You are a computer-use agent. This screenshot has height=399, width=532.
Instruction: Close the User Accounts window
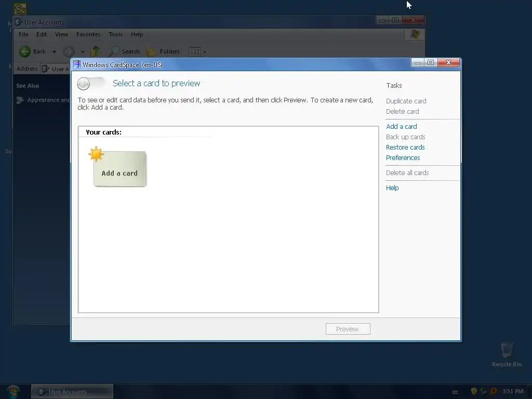(x=413, y=20)
